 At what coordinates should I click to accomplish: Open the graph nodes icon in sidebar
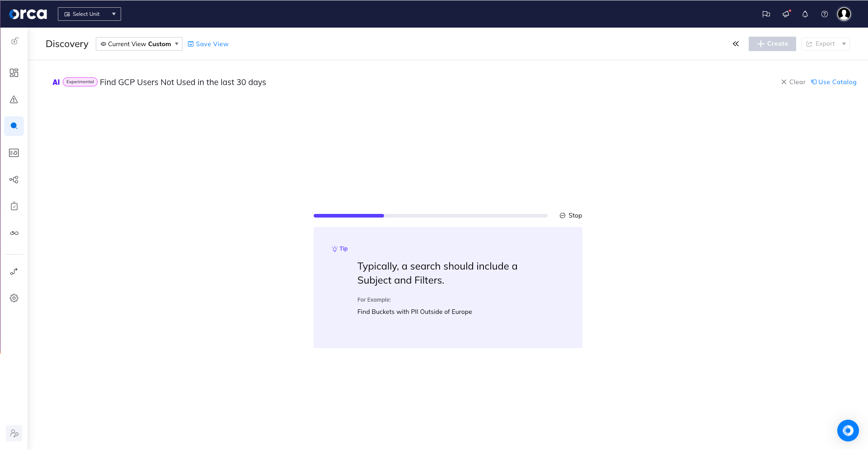(14, 180)
